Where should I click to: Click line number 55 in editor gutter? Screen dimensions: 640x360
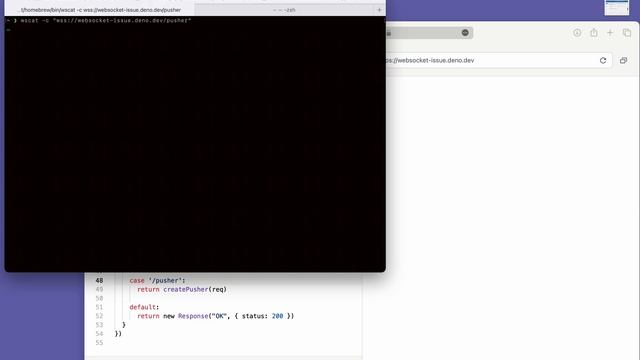coord(99,342)
